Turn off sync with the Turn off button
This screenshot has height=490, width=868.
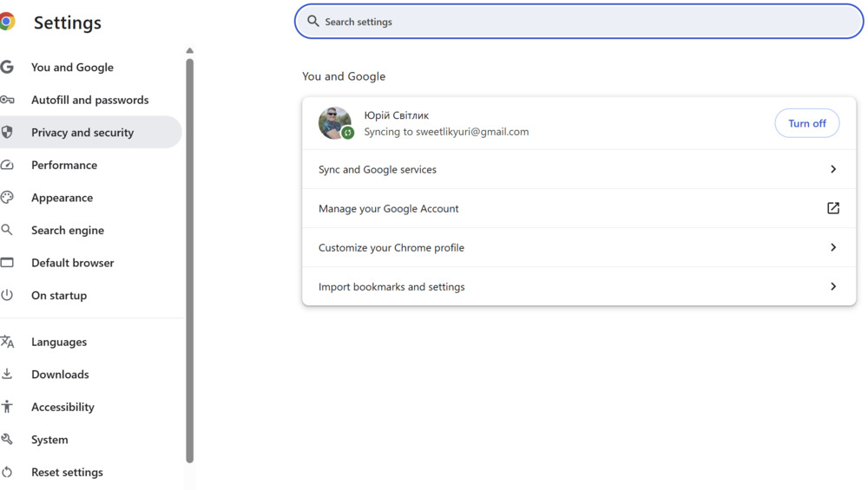click(x=807, y=123)
